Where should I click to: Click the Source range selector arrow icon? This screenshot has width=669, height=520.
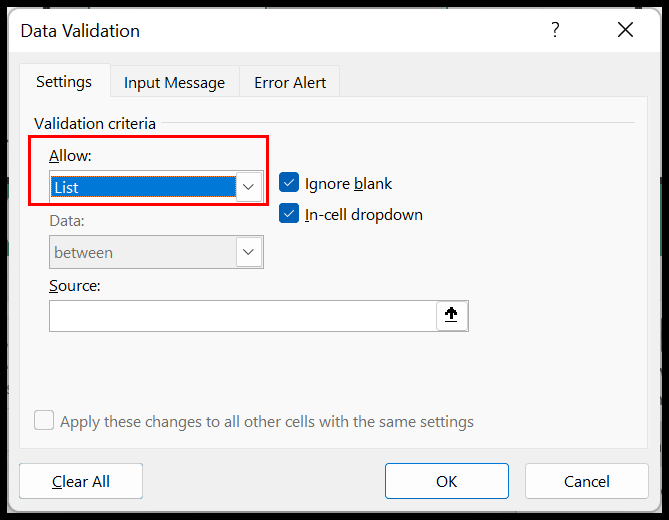451,315
